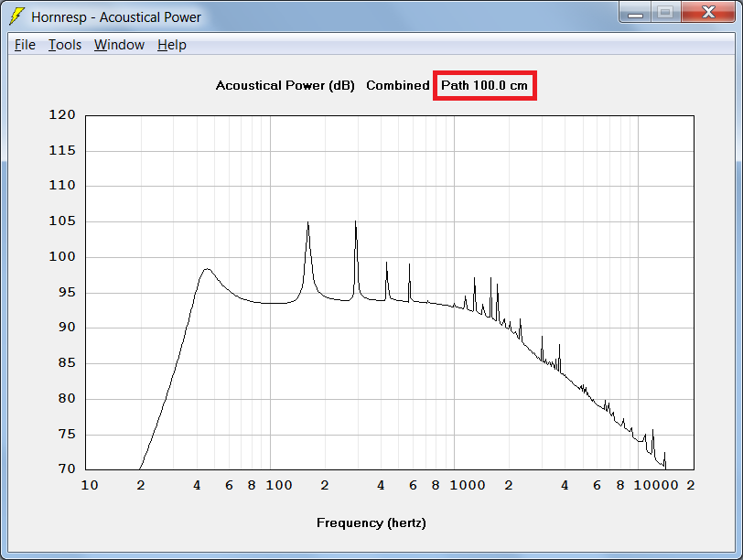Click the 'Combined' label
Image resolution: width=743 pixels, height=560 pixels.
coord(397,86)
